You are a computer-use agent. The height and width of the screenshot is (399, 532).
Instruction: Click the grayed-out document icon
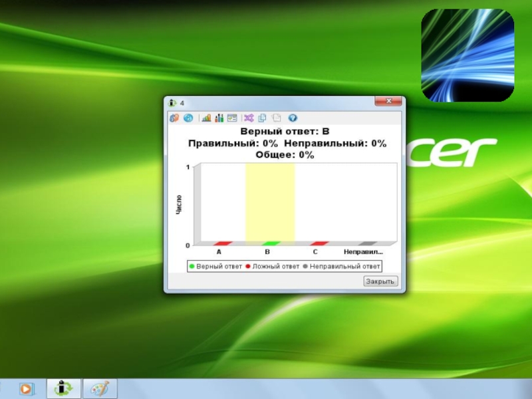pos(276,118)
